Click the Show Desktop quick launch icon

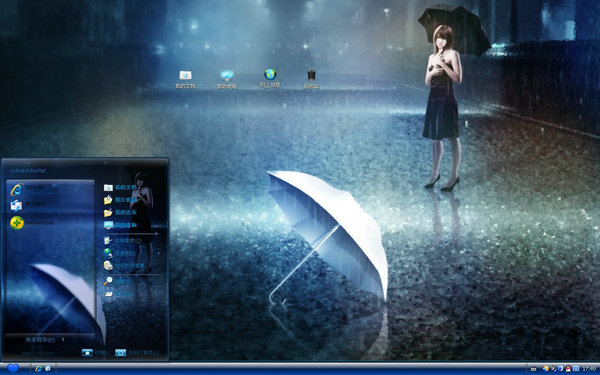click(48, 368)
